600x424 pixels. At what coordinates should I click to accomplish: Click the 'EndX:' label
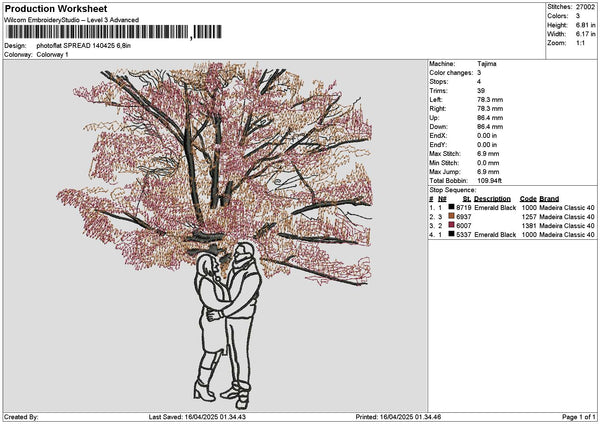[x=438, y=136]
